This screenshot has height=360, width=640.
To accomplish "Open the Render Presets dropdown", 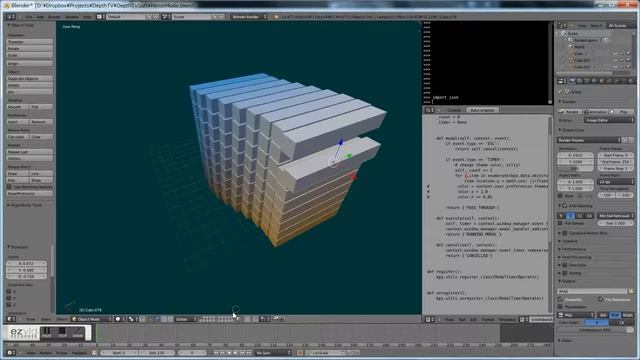I will (x=589, y=140).
